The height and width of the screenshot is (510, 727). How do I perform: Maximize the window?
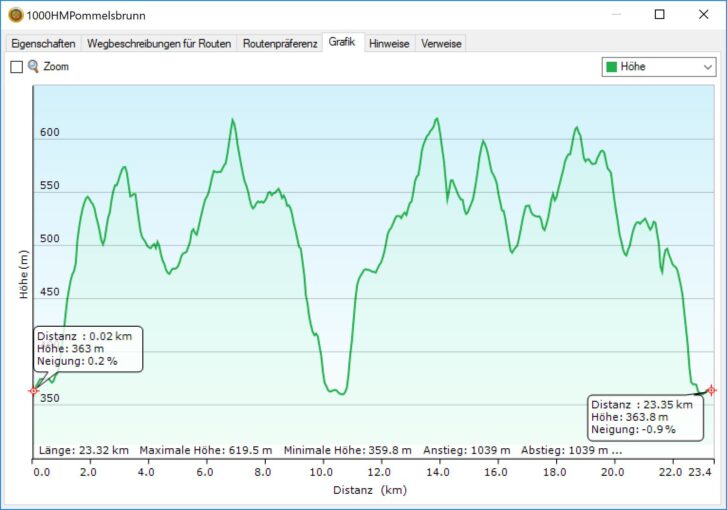pos(659,15)
